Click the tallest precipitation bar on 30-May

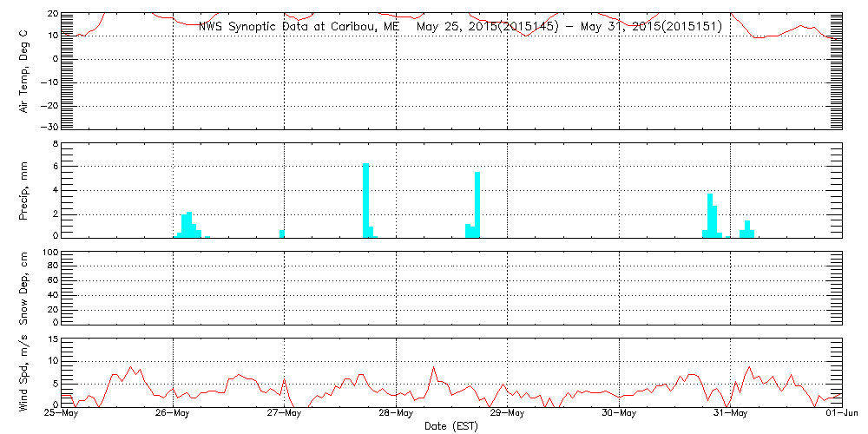click(709, 214)
